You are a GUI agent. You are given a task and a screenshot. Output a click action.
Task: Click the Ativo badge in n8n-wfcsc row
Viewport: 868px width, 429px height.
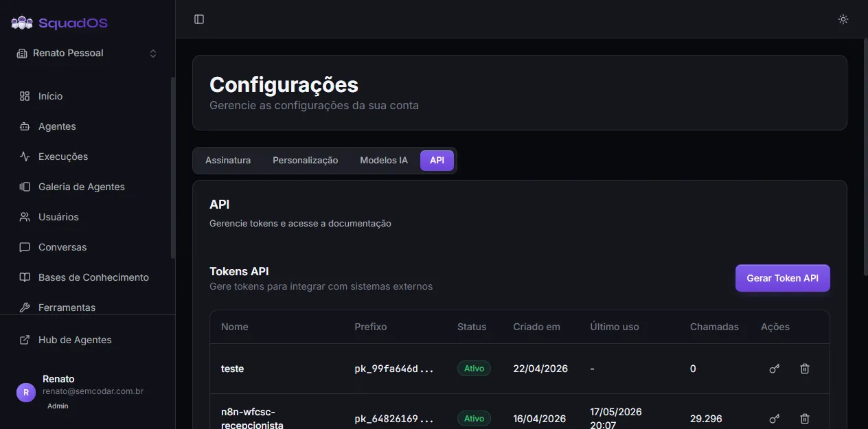(474, 418)
